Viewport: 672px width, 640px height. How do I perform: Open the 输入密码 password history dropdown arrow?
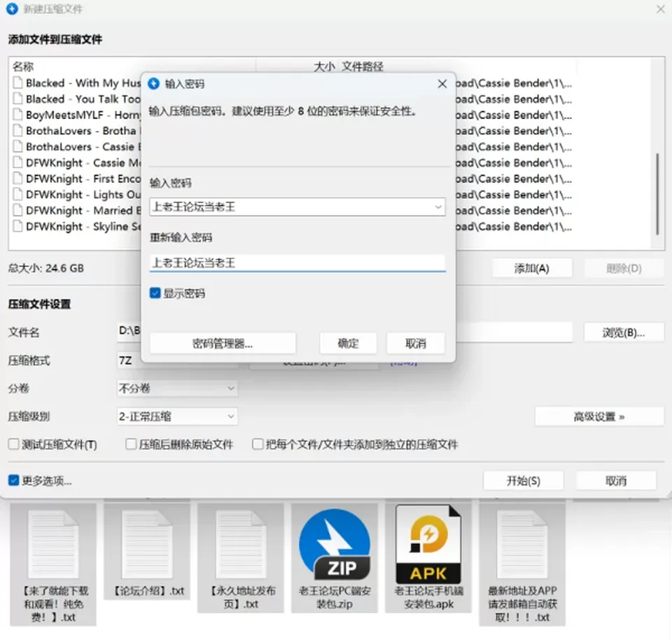(438, 207)
